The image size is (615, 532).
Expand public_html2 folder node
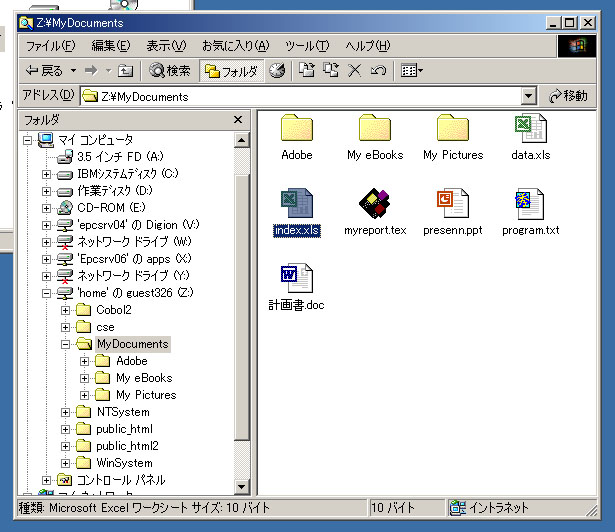pyautogui.click(x=66, y=446)
